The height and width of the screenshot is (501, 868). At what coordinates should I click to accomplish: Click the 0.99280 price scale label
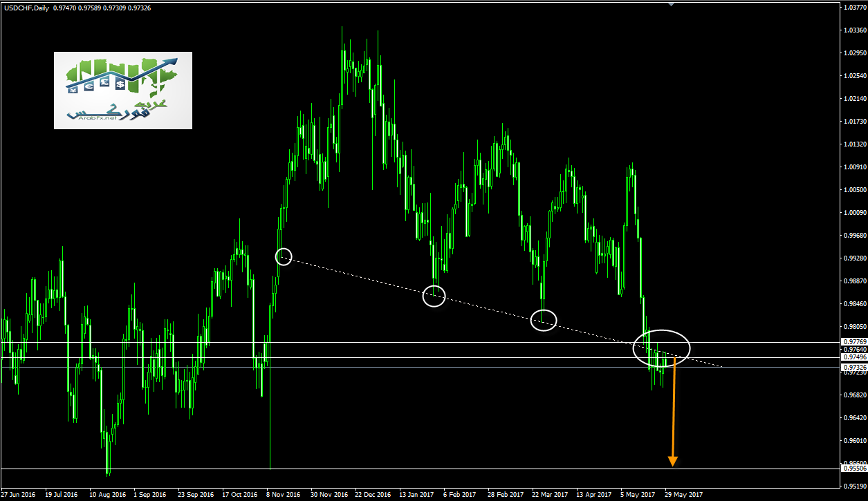tap(856, 258)
